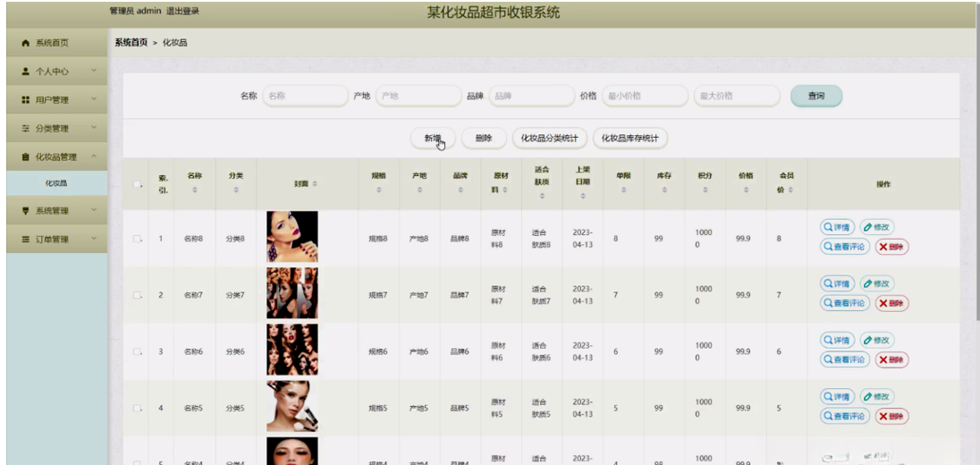Sort by 原材料 column arrows
The image size is (980, 465).
tap(503, 190)
